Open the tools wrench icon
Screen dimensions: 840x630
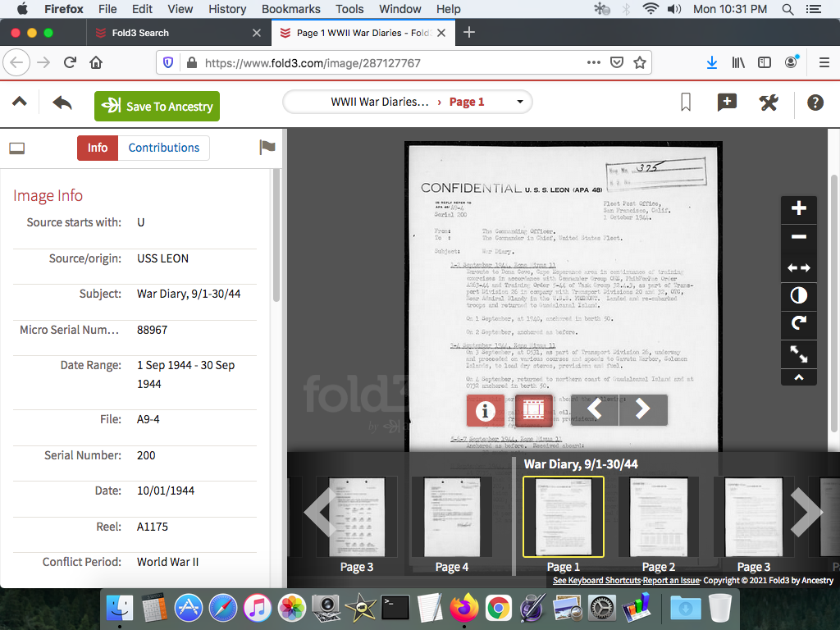click(x=769, y=103)
